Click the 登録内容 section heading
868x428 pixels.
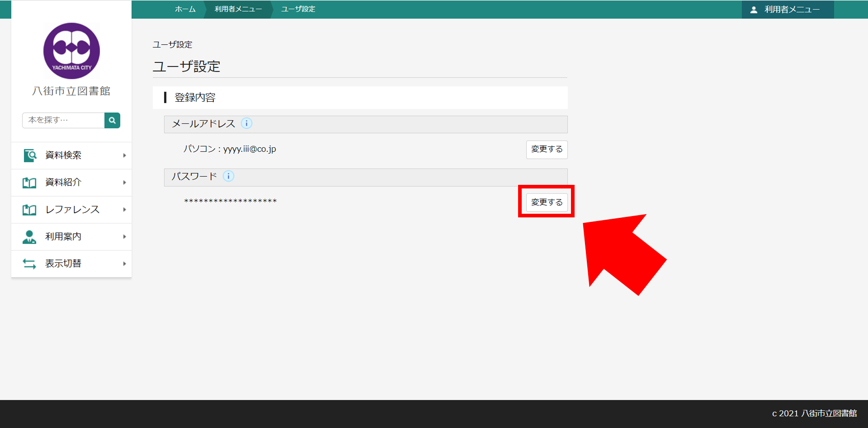(x=195, y=98)
